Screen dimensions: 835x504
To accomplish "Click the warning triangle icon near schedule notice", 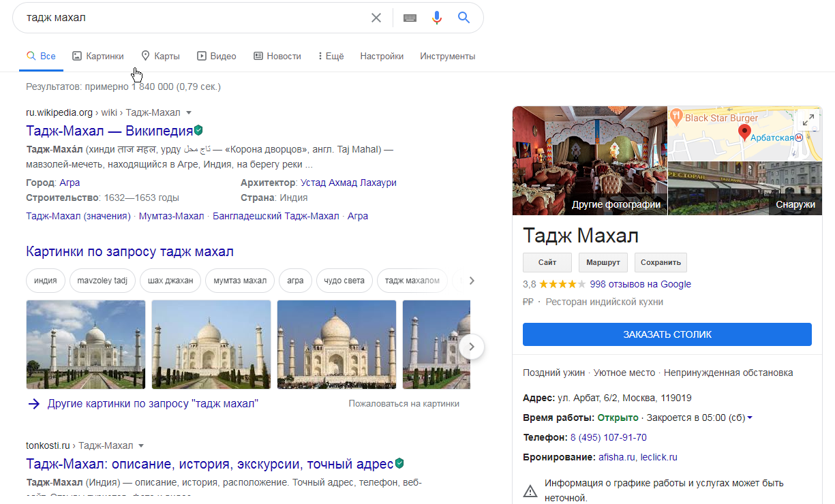I will point(530,490).
